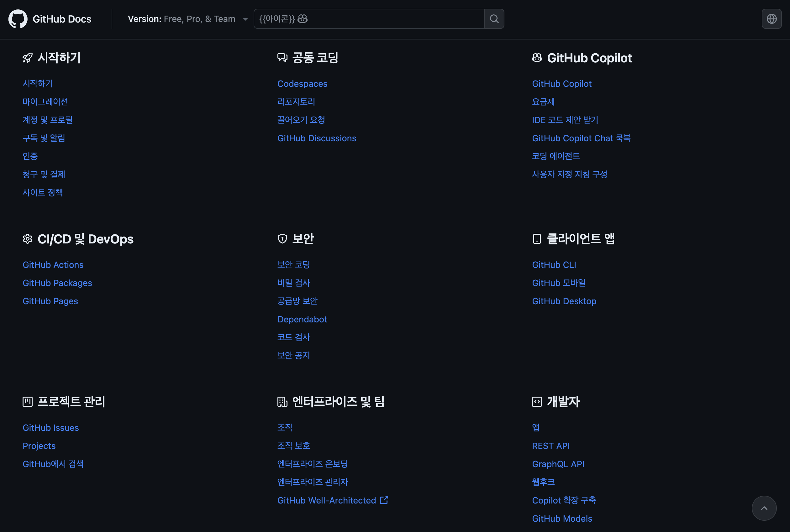Image resolution: width=790 pixels, height=532 pixels.
Task: Click the scroll-to-top chevron button
Action: (764, 508)
